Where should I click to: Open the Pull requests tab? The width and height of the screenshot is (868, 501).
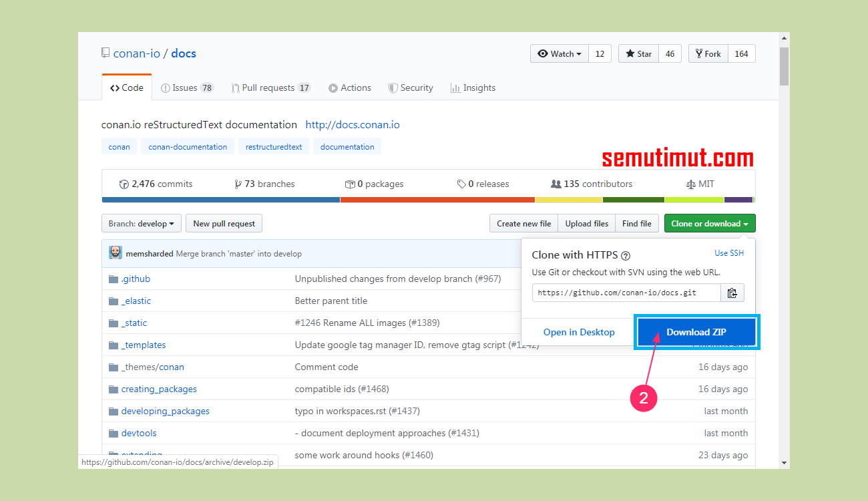pyautogui.click(x=271, y=88)
